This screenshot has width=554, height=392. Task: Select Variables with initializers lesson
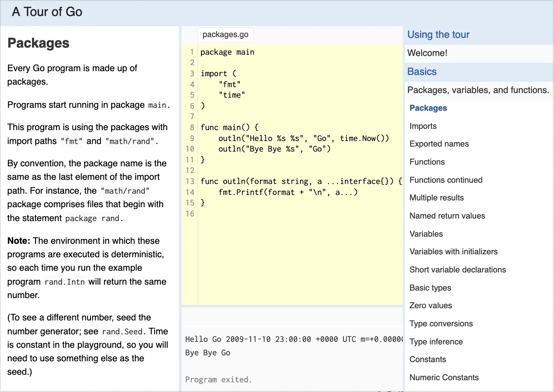(453, 252)
